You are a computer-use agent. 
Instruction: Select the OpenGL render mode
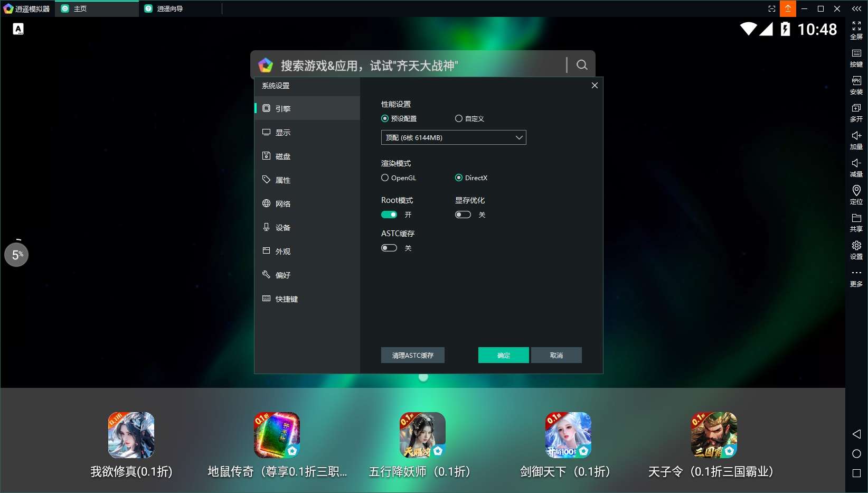pos(385,178)
